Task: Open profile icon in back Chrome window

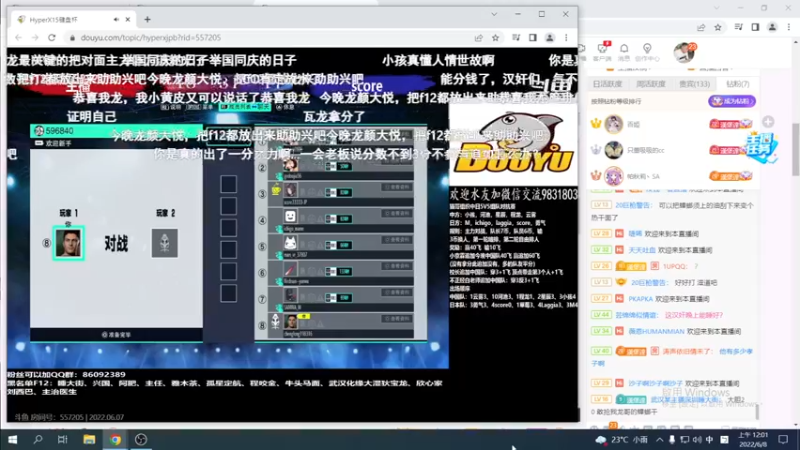Action: (772, 27)
